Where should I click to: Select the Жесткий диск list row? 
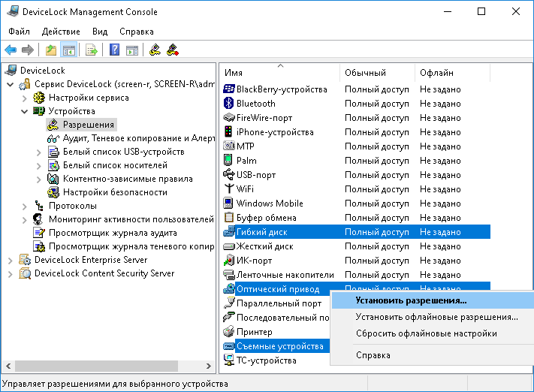point(264,246)
